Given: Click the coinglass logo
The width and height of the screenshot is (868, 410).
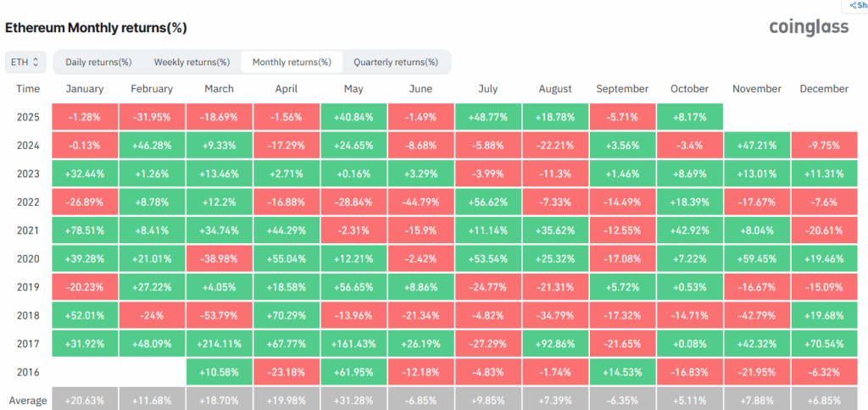Looking at the screenshot, I should pos(808,27).
